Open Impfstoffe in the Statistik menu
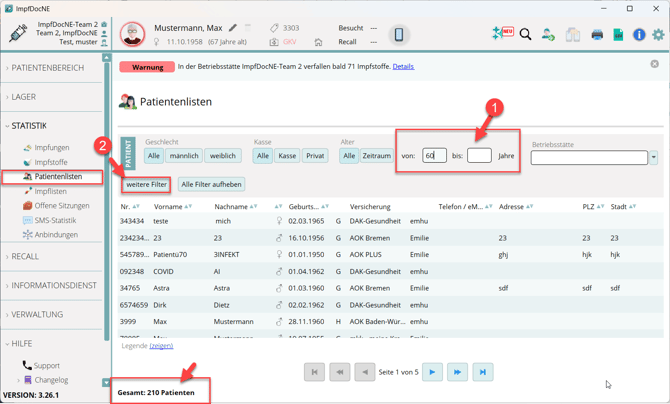Viewport: 670px width, 404px height. pyautogui.click(x=51, y=162)
